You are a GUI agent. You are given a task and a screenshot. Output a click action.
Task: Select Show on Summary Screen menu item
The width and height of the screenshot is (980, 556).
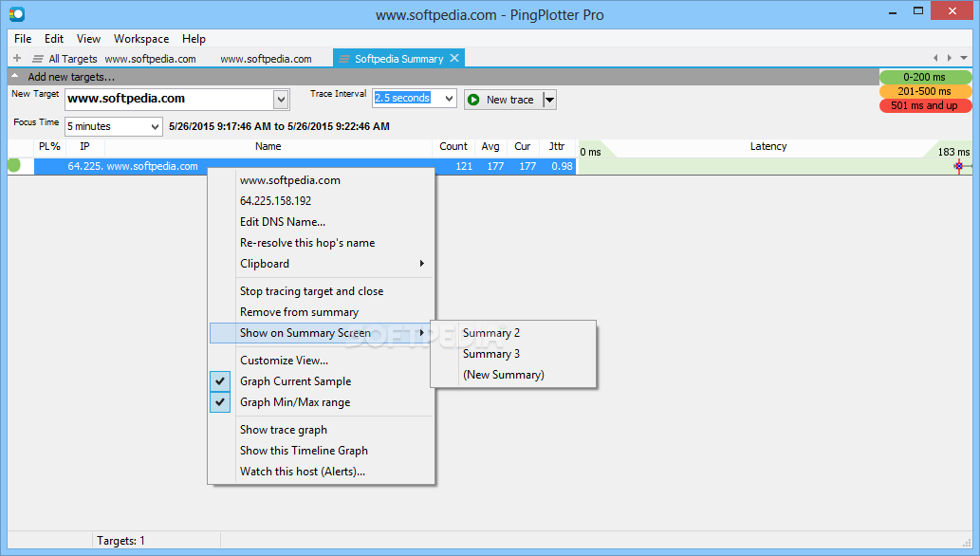pos(321,333)
